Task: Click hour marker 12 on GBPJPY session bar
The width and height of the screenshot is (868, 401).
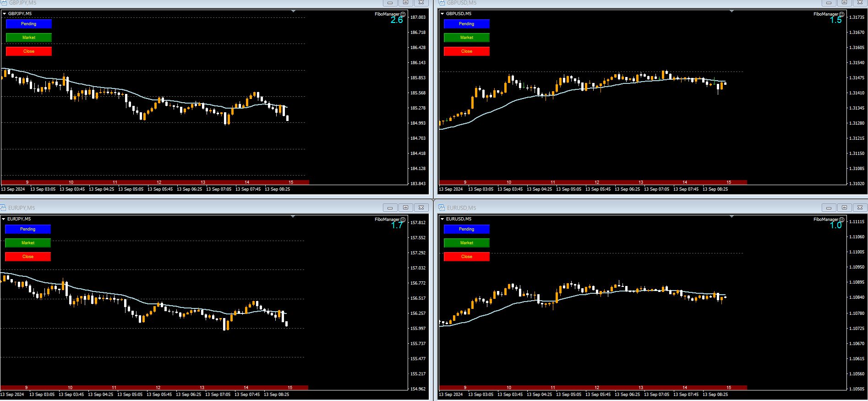Action: tap(159, 182)
